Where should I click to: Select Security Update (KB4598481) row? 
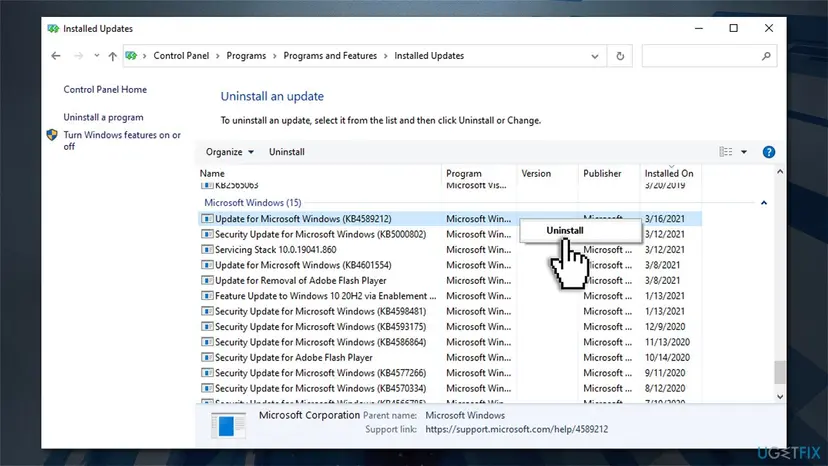[450, 311]
